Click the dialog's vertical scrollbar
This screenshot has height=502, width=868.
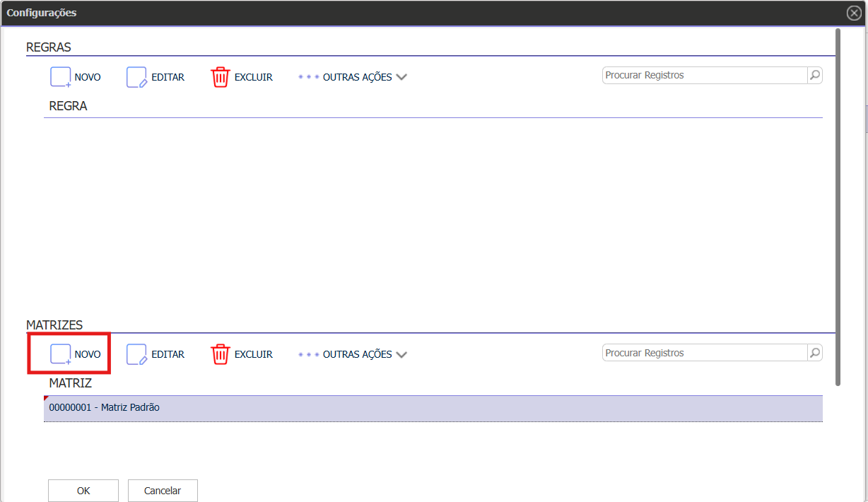pos(838,205)
